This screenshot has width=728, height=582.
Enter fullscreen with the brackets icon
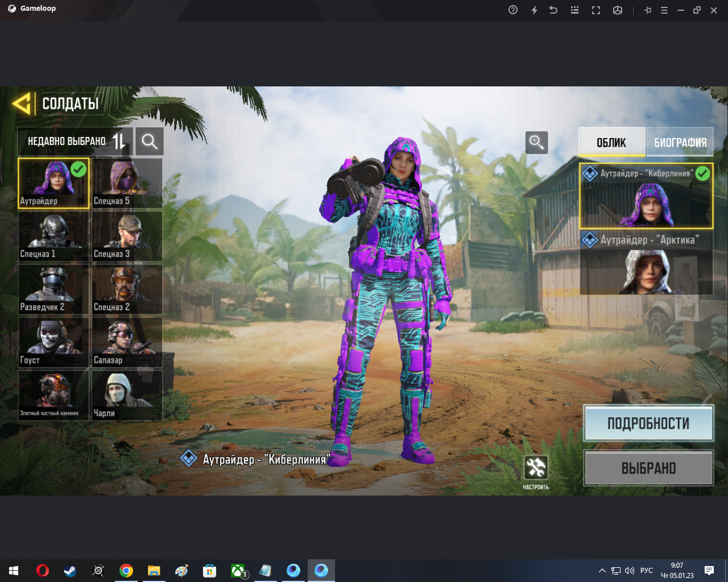596,10
